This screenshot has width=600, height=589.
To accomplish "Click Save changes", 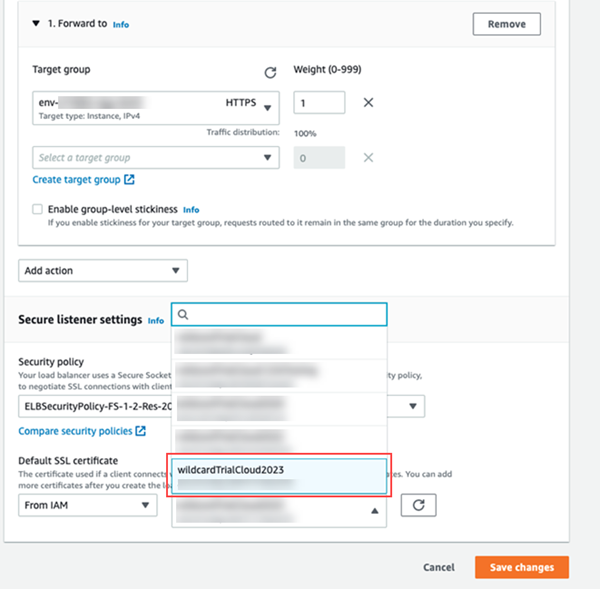I will (521, 567).
